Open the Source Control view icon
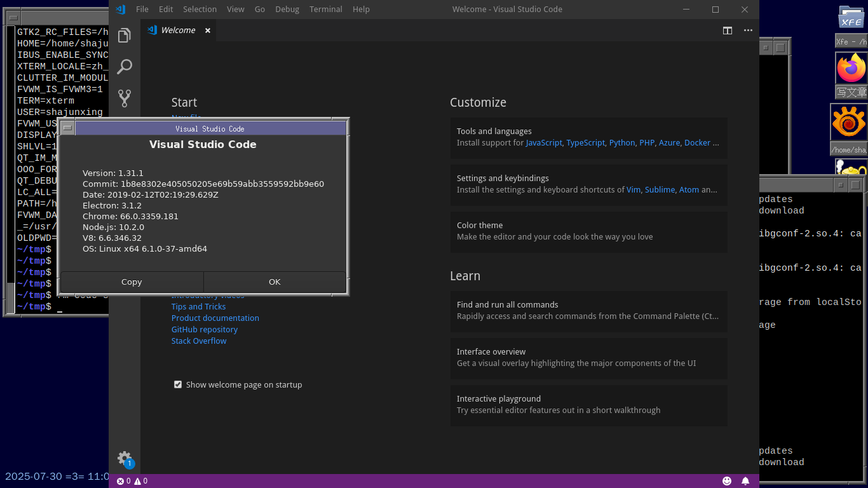The height and width of the screenshot is (488, 868). click(x=125, y=98)
